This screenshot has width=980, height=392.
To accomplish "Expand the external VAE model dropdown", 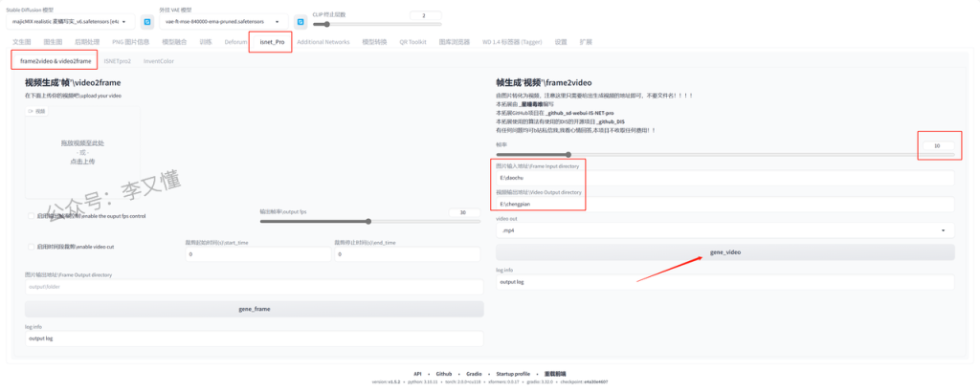I will (x=222, y=22).
